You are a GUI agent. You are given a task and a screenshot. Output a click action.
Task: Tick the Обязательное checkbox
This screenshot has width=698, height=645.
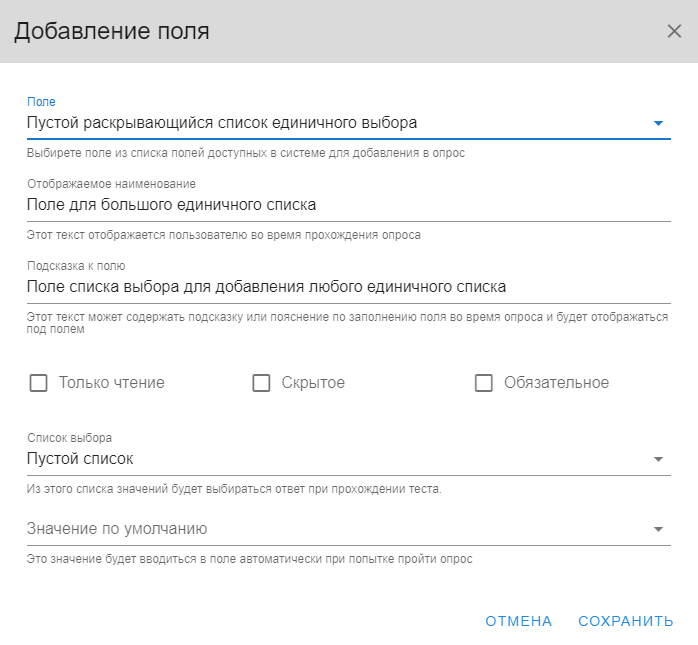pyautogui.click(x=484, y=383)
